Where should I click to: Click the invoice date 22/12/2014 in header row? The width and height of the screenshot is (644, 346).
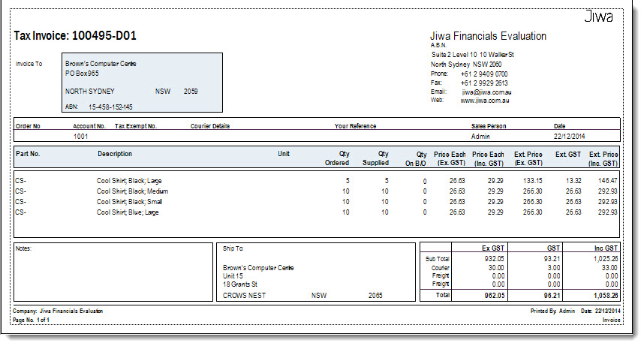coord(569,137)
